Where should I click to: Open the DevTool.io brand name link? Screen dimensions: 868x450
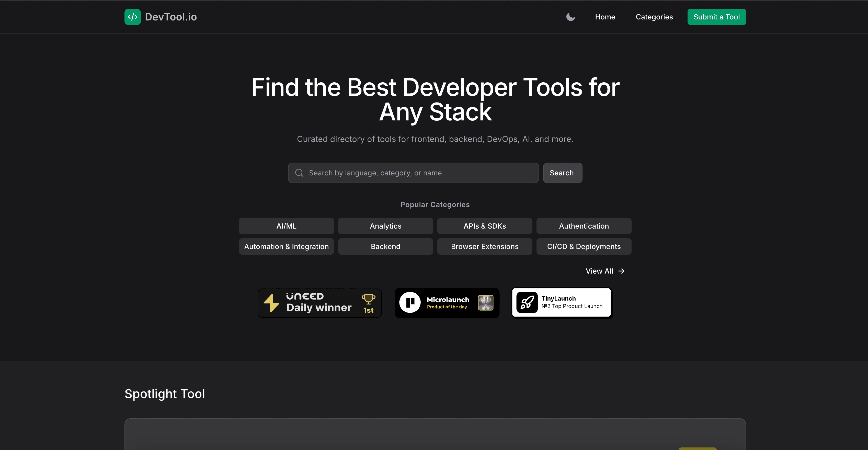[x=170, y=17]
